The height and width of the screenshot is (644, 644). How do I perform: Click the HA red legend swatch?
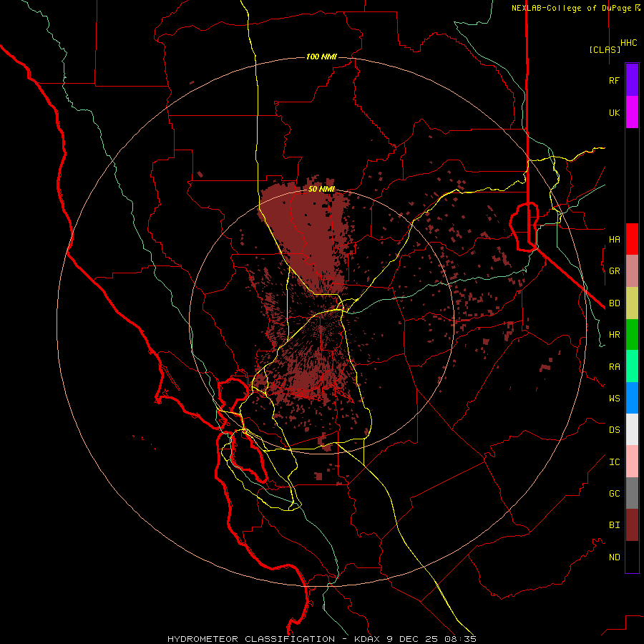pyautogui.click(x=632, y=239)
